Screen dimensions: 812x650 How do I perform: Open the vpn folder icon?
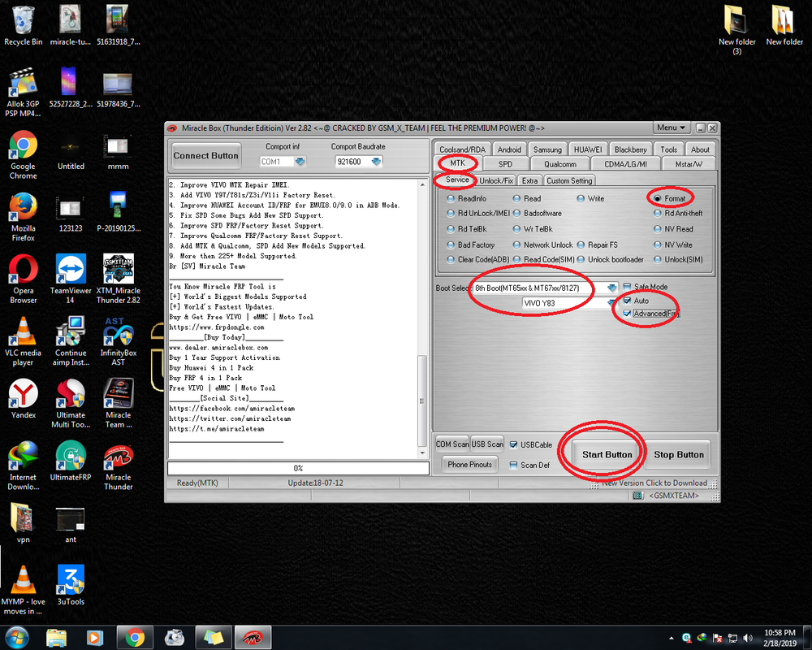coord(23,523)
